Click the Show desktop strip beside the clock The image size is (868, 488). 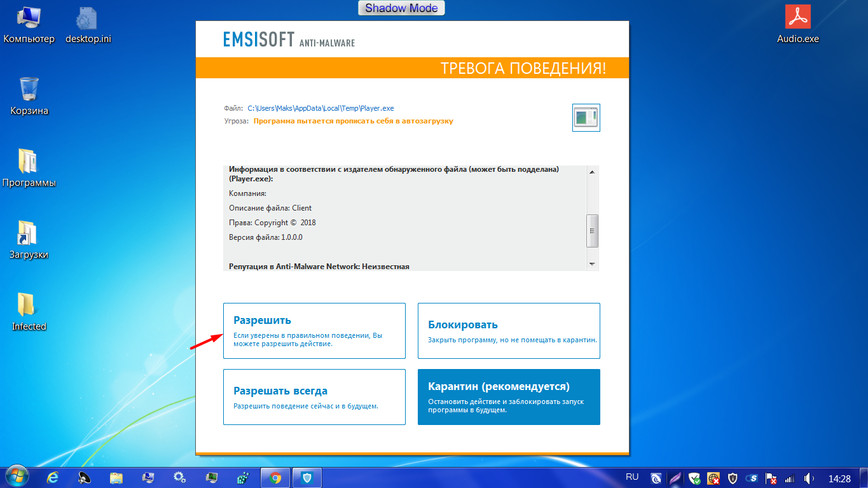click(864, 478)
